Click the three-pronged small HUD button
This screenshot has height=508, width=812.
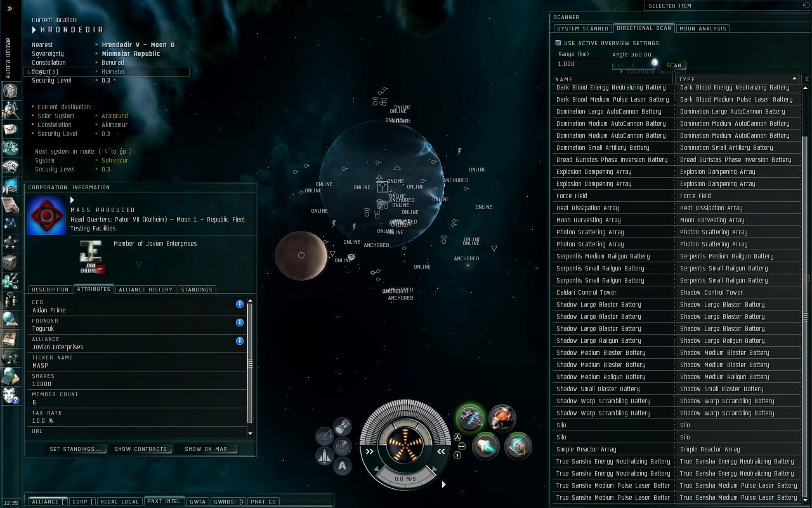[457, 437]
